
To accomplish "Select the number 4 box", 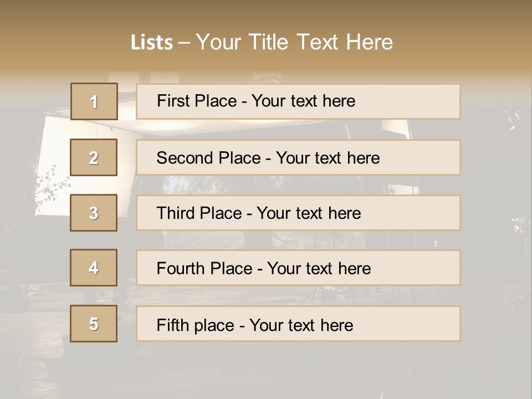I will point(94,268).
